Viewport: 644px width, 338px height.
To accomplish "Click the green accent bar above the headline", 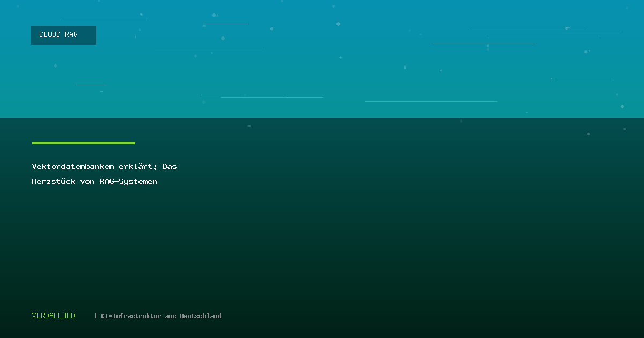I will tap(83, 143).
